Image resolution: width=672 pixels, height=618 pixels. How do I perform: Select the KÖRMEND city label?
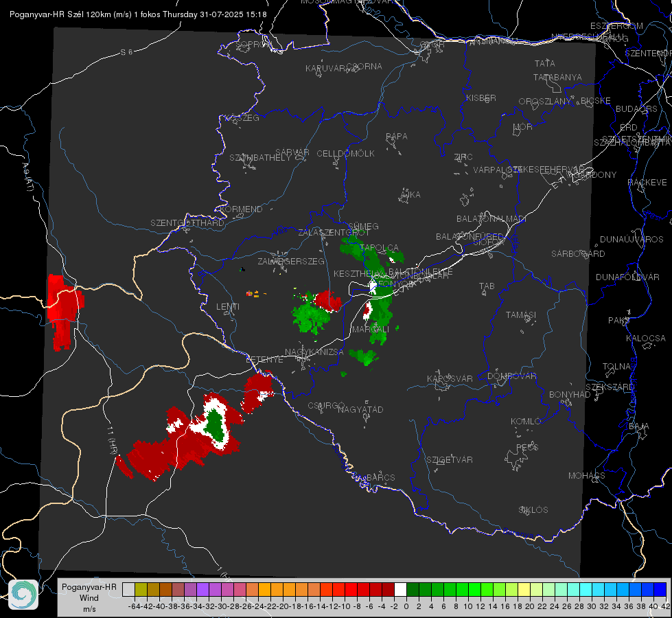tap(240, 209)
